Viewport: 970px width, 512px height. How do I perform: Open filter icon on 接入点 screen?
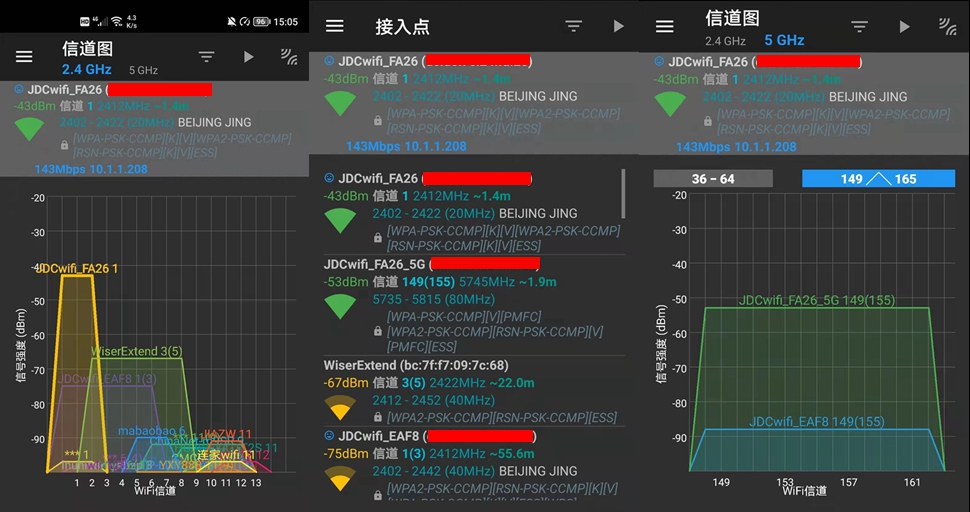pyautogui.click(x=573, y=26)
